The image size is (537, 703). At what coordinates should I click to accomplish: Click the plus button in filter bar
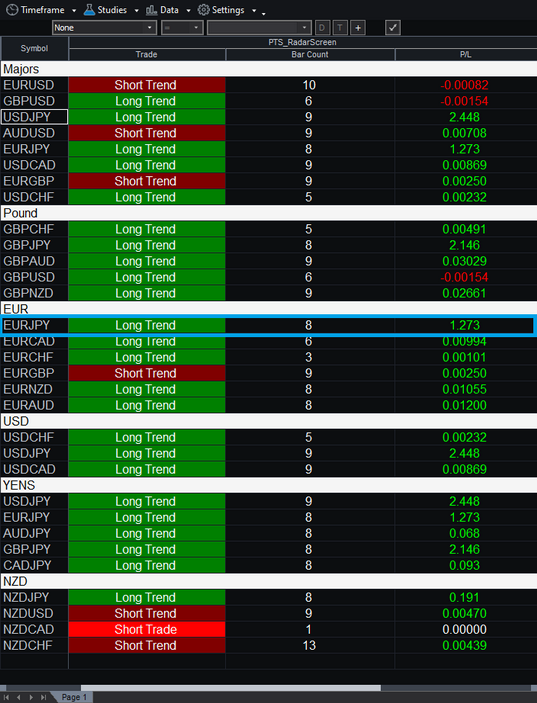(x=358, y=28)
